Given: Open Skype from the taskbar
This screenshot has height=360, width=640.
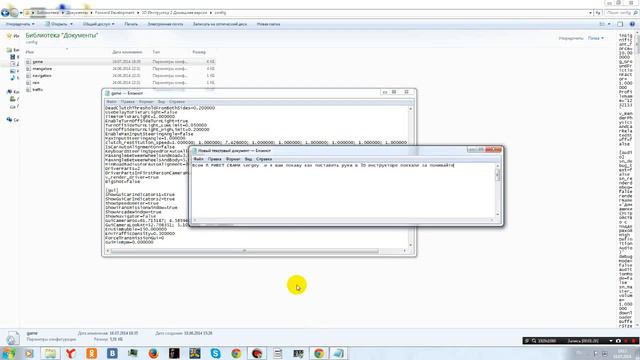Looking at the screenshot, I should pos(216,353).
